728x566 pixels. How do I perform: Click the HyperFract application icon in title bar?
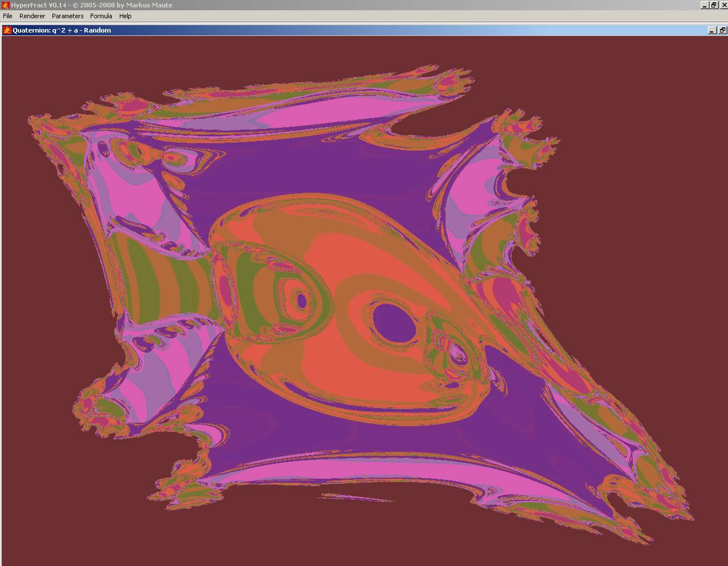(5, 5)
